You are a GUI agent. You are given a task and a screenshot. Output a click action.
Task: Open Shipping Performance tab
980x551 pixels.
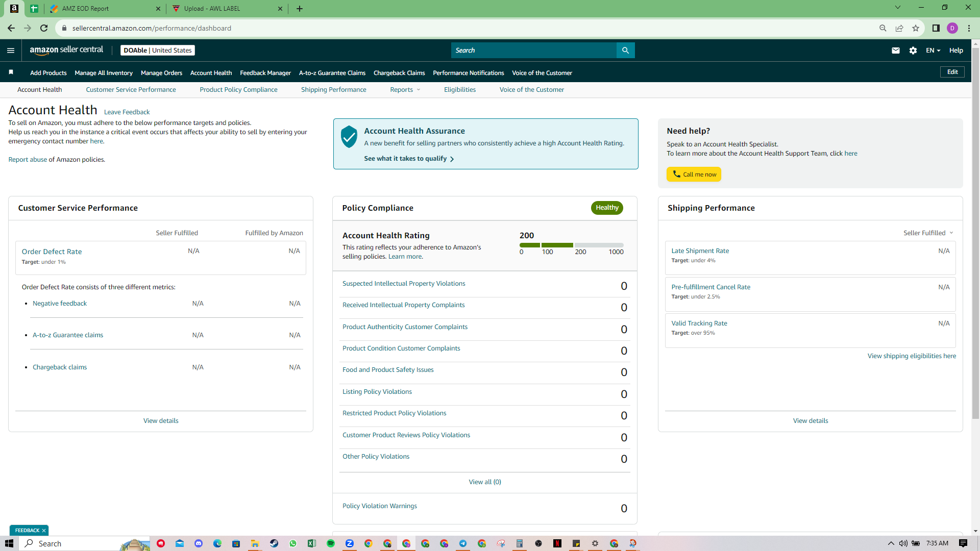point(333,90)
